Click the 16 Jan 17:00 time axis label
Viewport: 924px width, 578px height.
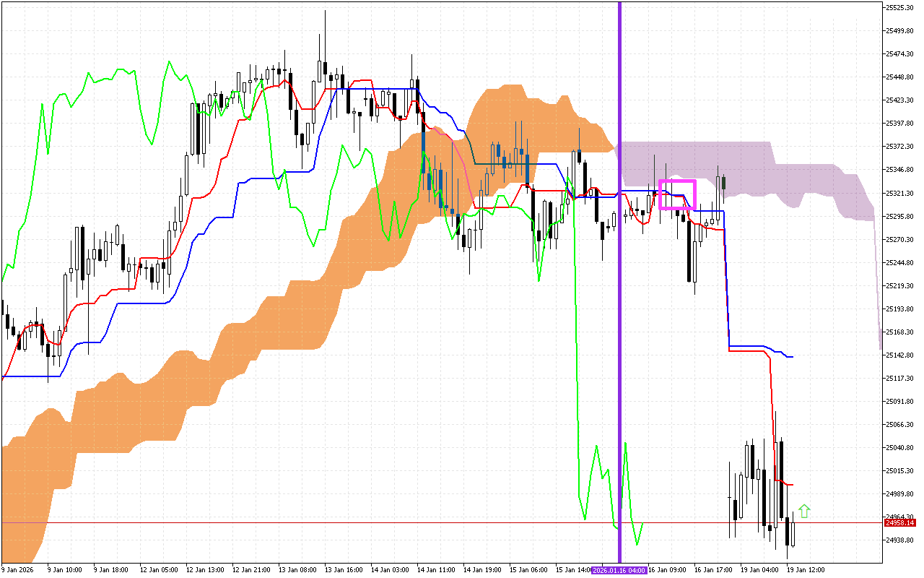click(712, 569)
